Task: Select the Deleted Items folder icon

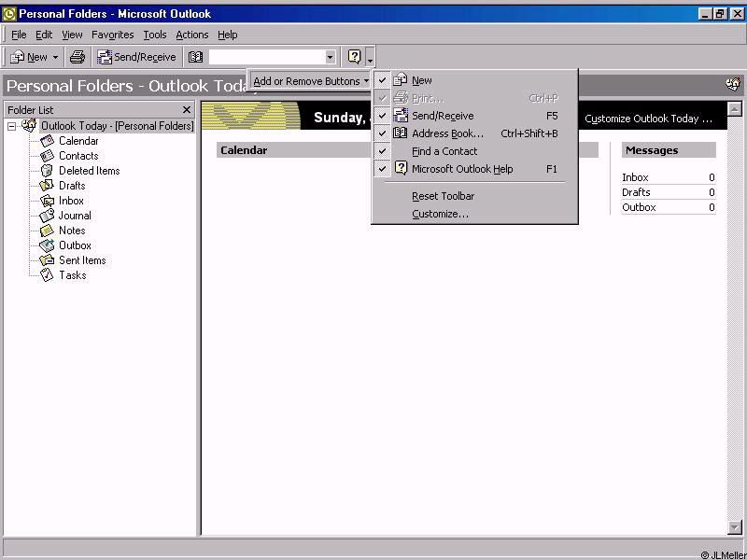Action: (48, 171)
